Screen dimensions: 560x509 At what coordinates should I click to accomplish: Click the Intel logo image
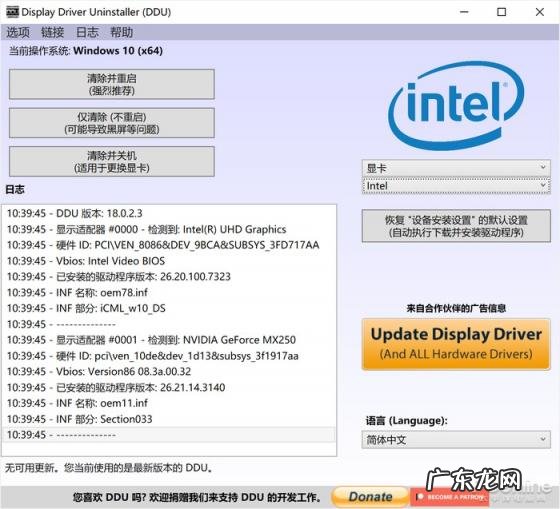pos(456,106)
